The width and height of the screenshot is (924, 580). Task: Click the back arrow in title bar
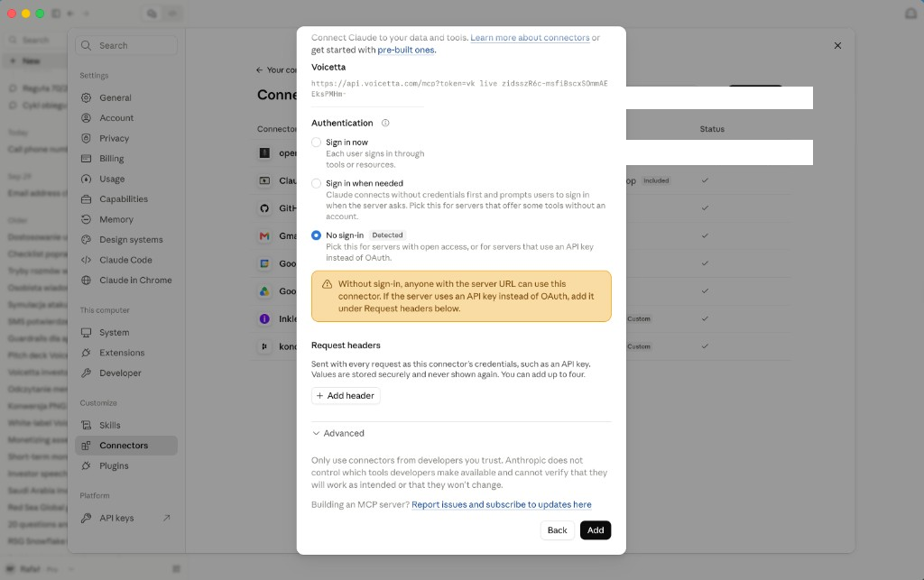pyautogui.click(x=70, y=13)
